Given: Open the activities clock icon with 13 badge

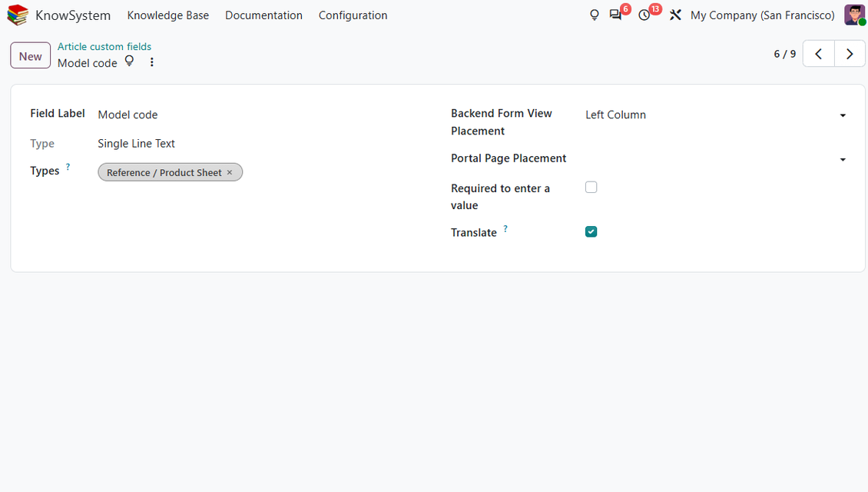Looking at the screenshot, I should pyautogui.click(x=644, y=15).
